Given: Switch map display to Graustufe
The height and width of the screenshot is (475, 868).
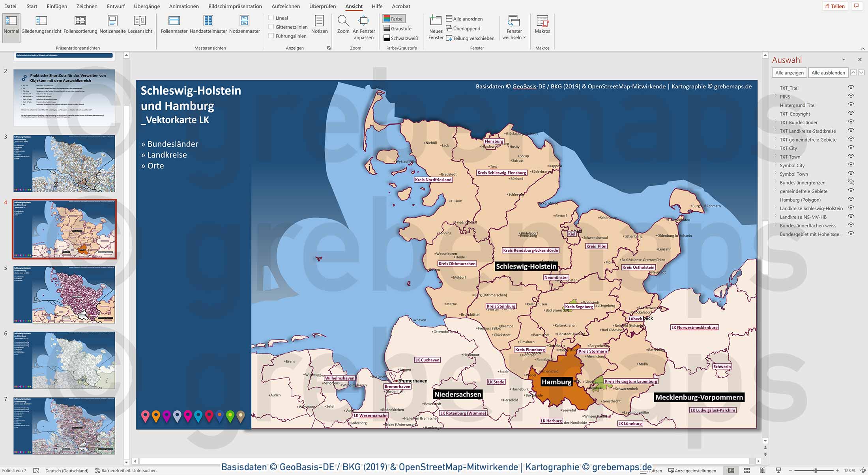Looking at the screenshot, I should [400, 28].
